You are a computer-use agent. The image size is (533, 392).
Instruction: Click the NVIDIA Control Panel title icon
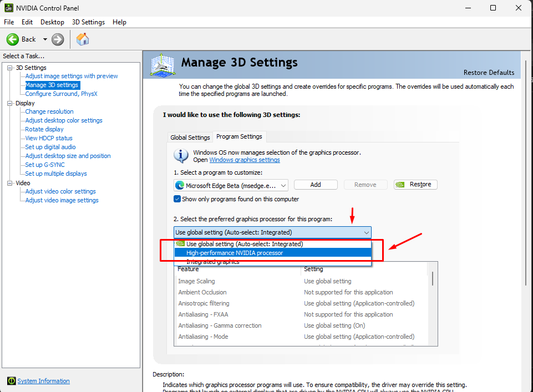pyautogui.click(x=8, y=8)
